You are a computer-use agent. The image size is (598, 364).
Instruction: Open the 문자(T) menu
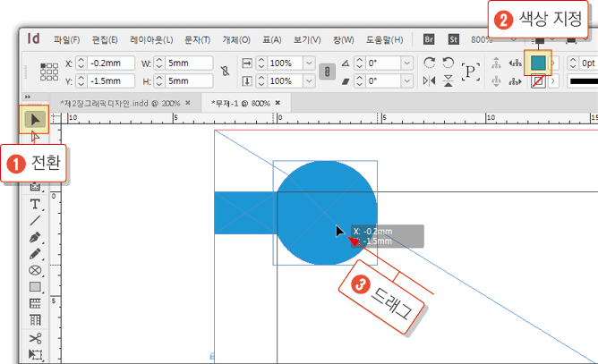(x=198, y=39)
